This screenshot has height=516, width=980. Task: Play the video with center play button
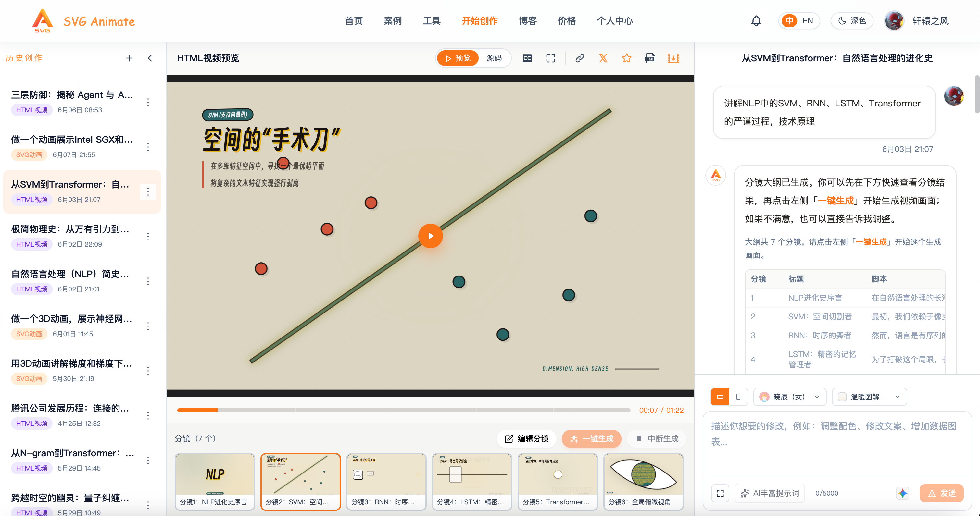(x=430, y=236)
